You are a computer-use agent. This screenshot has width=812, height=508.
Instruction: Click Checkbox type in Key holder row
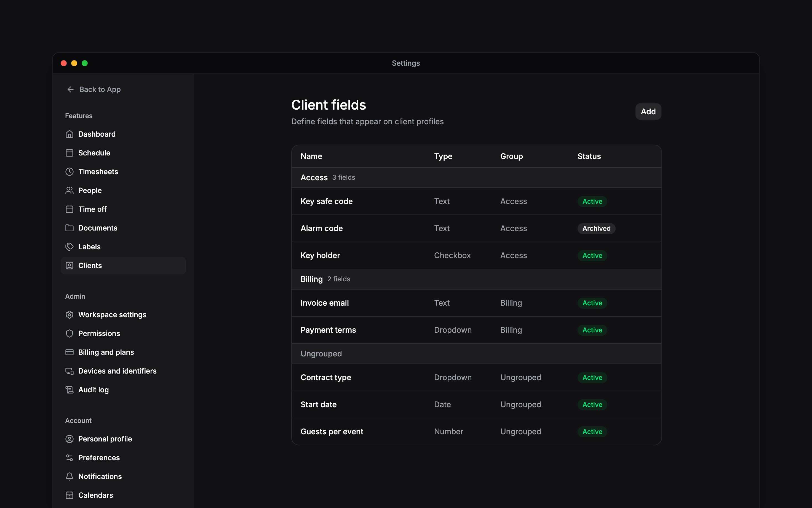pos(452,256)
